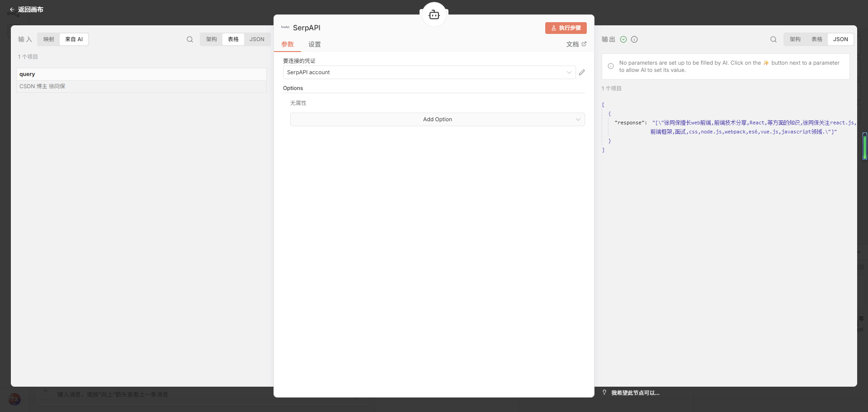The height and width of the screenshot is (412, 868).
Task: Click the "response" JSON key
Action: tap(631, 123)
